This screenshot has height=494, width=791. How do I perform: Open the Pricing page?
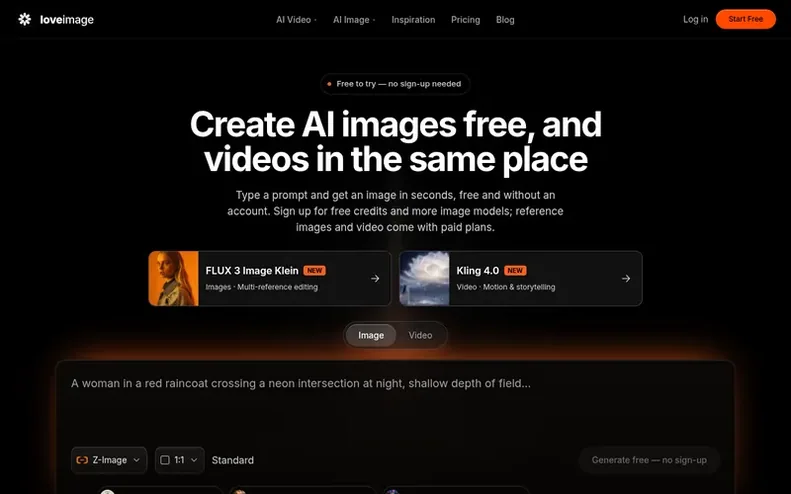[465, 20]
